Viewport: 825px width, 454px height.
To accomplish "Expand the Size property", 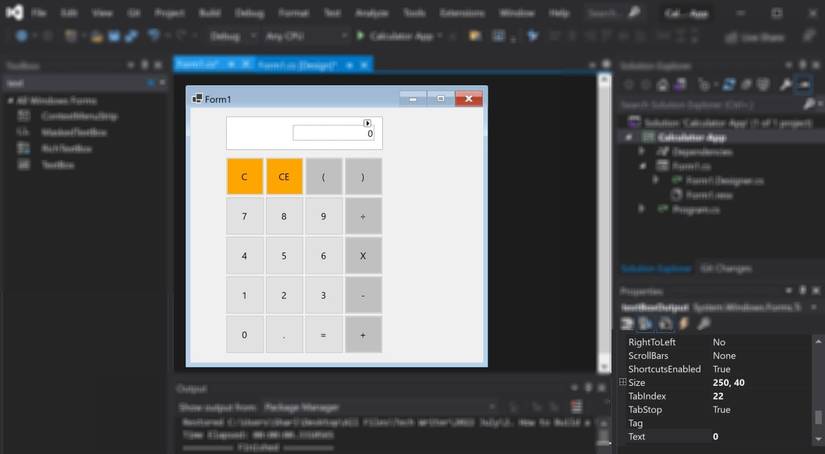I will point(622,382).
